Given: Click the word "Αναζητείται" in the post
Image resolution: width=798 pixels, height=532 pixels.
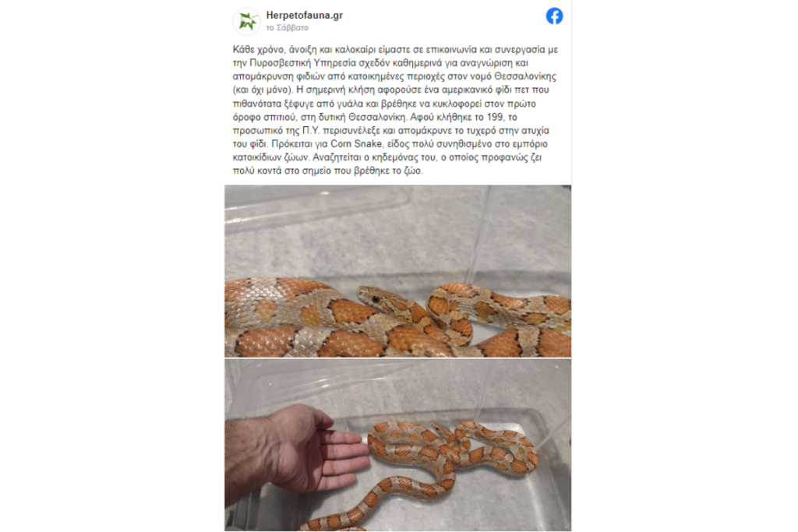Looking at the screenshot, I should tap(337, 157).
